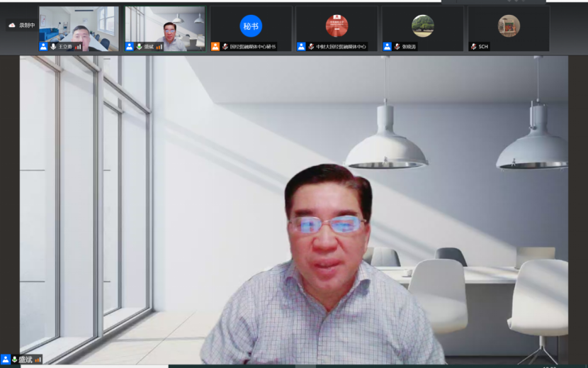Click the main speaker video area
Screen dimensions: 588x368
pyautogui.click(x=294, y=213)
